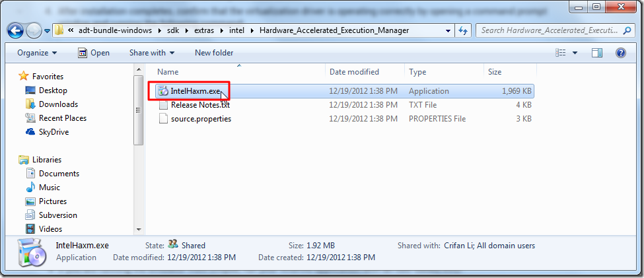Click the Release Notes.txt document icon
This screenshot has width=644, height=278.
(x=163, y=105)
